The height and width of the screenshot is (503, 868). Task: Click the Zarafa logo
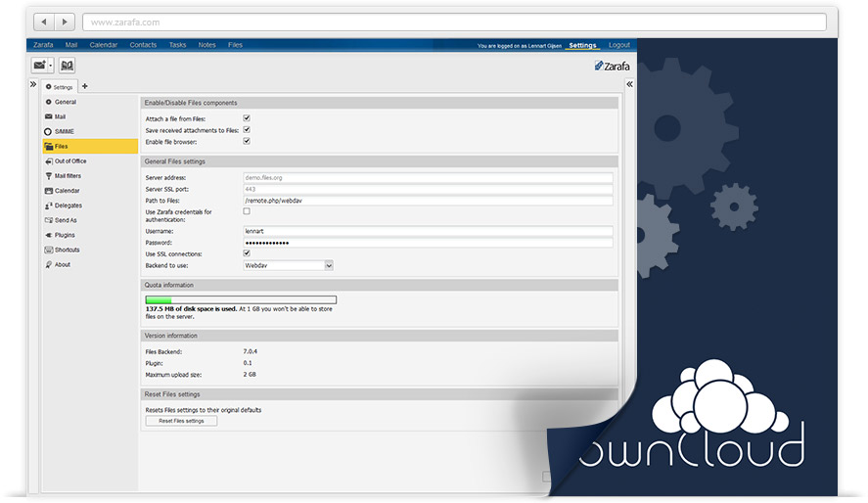pos(613,66)
